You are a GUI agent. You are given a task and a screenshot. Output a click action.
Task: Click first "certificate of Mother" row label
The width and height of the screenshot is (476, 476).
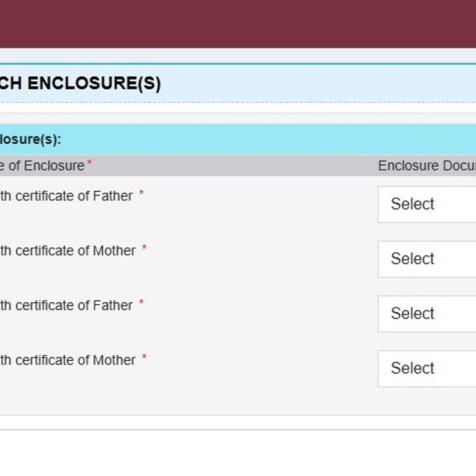tap(68, 251)
